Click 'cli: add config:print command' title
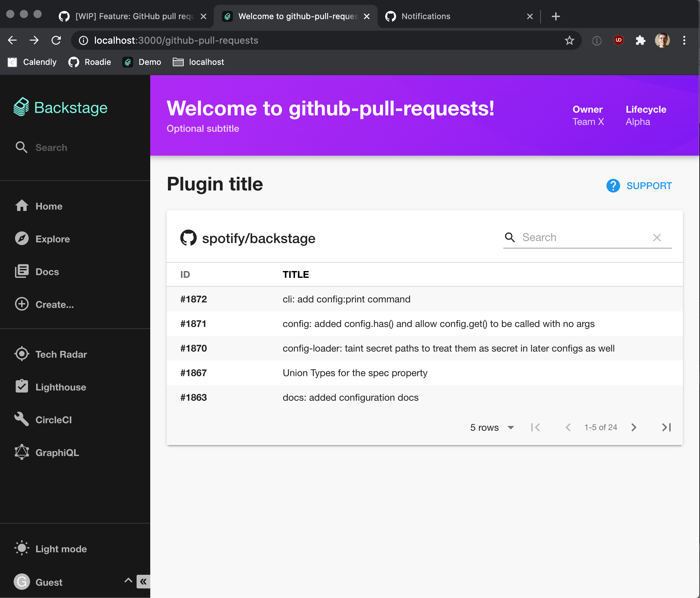Viewport: 700px width, 598px height. 346,299
